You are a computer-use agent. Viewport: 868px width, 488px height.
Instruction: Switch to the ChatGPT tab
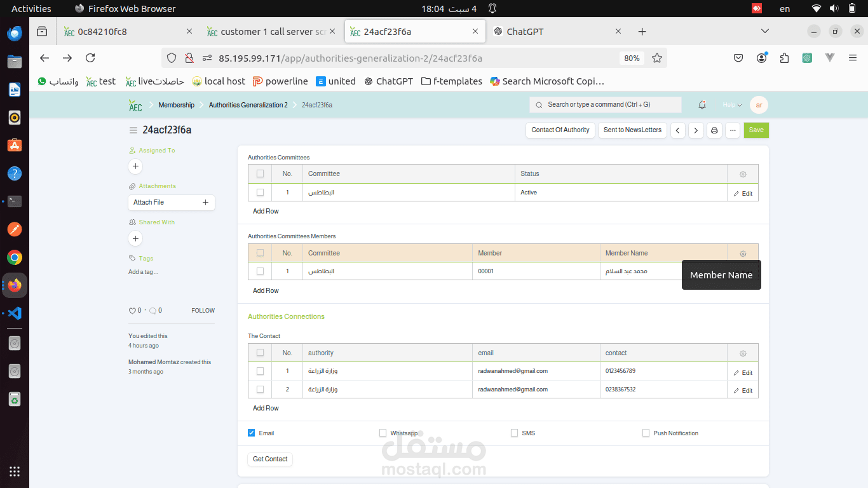[x=559, y=31]
